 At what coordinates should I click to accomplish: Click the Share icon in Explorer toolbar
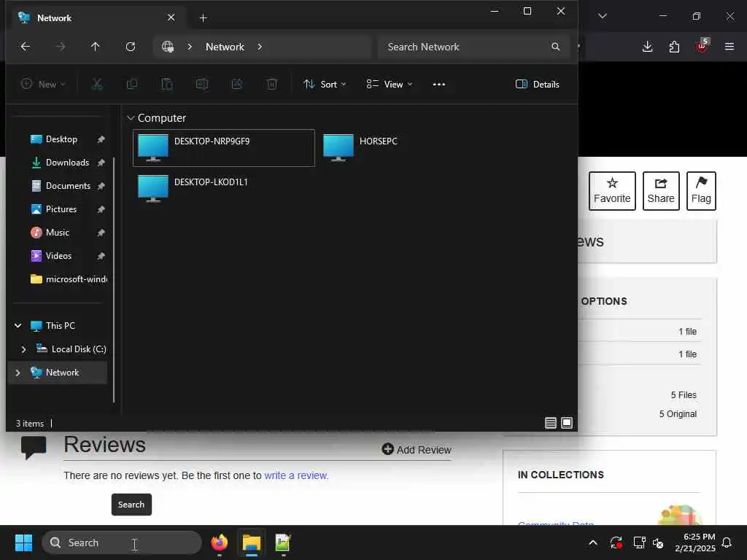coord(237,85)
